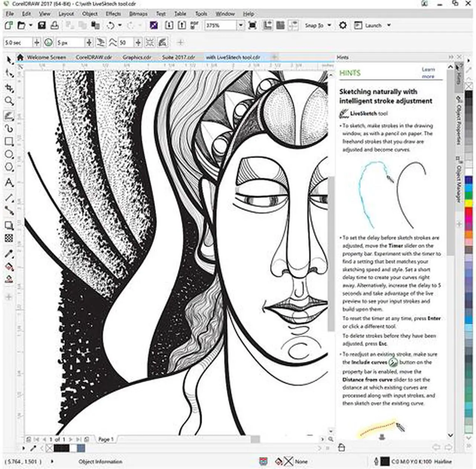Select the Parallel Dimension line tool

click(x=9, y=197)
